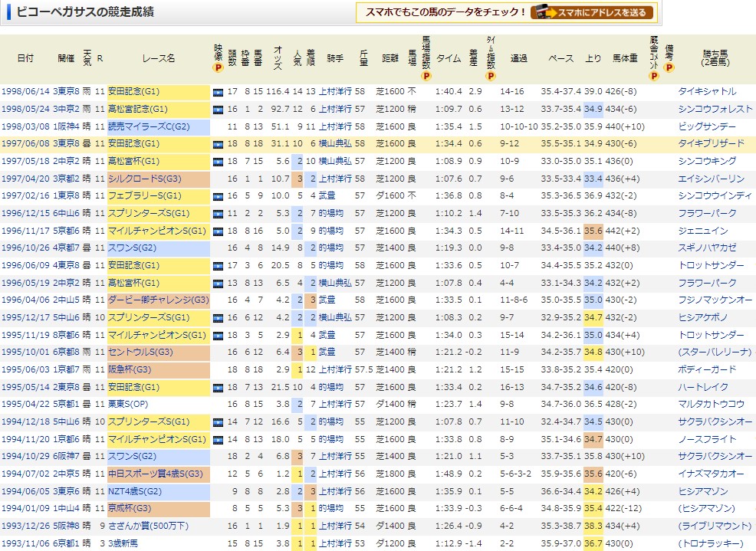Play race video for 1998/06/14 安田記念
The height and width of the screenshot is (551, 756).
218,92
